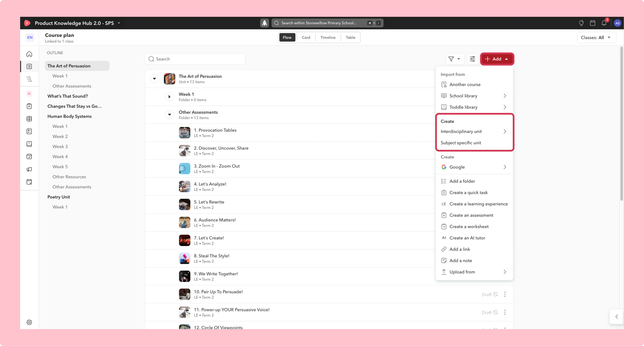This screenshot has width=644, height=346.
Task: Click the course plan search field
Action: (195, 59)
